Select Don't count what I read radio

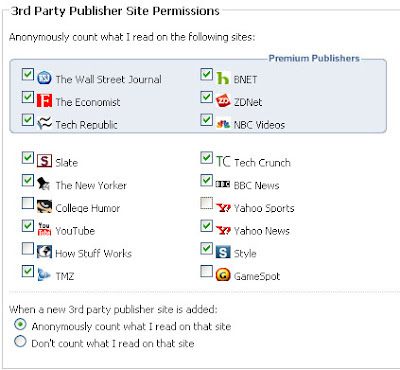[20, 341]
